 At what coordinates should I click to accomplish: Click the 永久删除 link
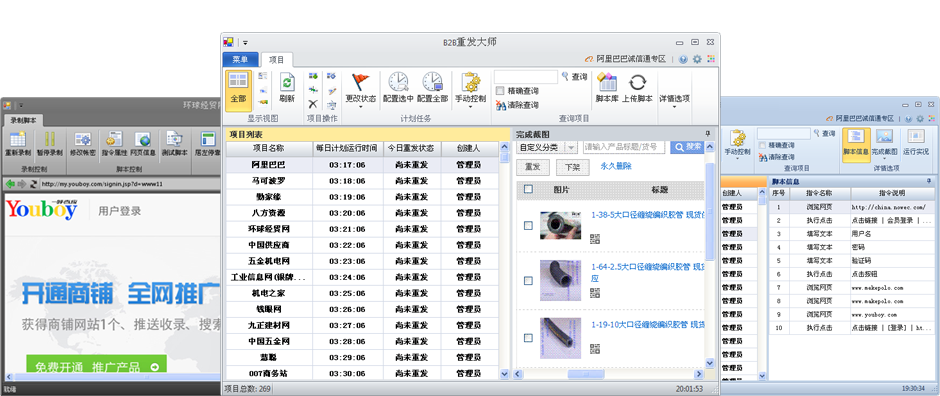(x=616, y=167)
